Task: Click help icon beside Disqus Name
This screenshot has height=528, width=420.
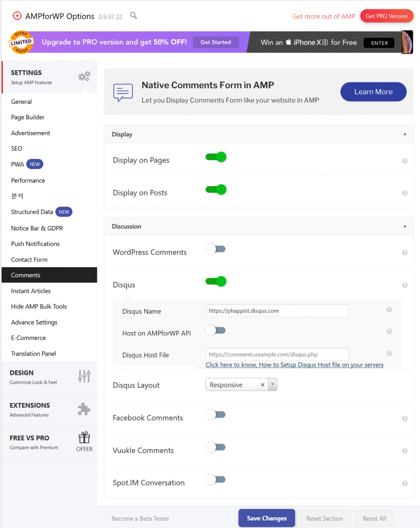Action: [x=389, y=310]
